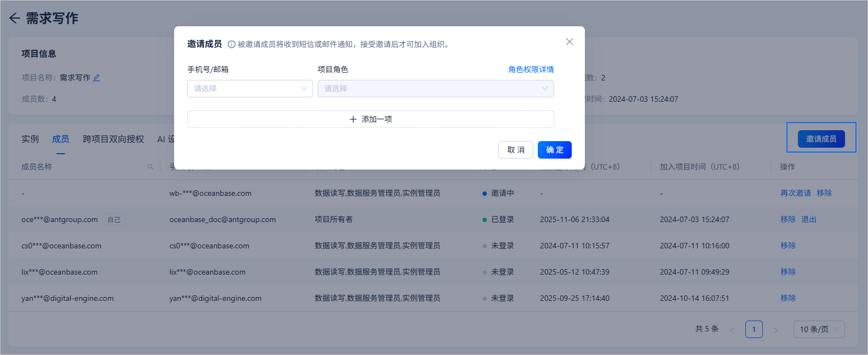Image resolution: width=868 pixels, height=355 pixels.
Task: Open the 手机号/邮箱 dropdown
Action: [250, 89]
